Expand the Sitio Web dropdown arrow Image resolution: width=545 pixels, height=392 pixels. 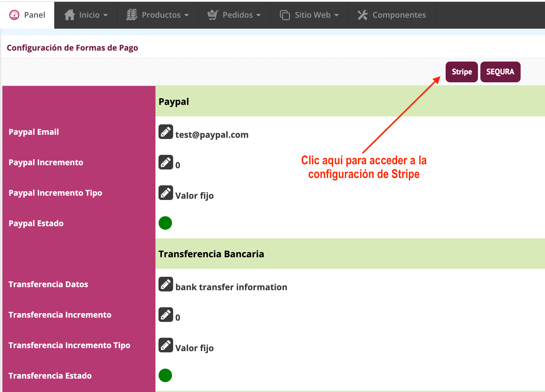pos(337,15)
